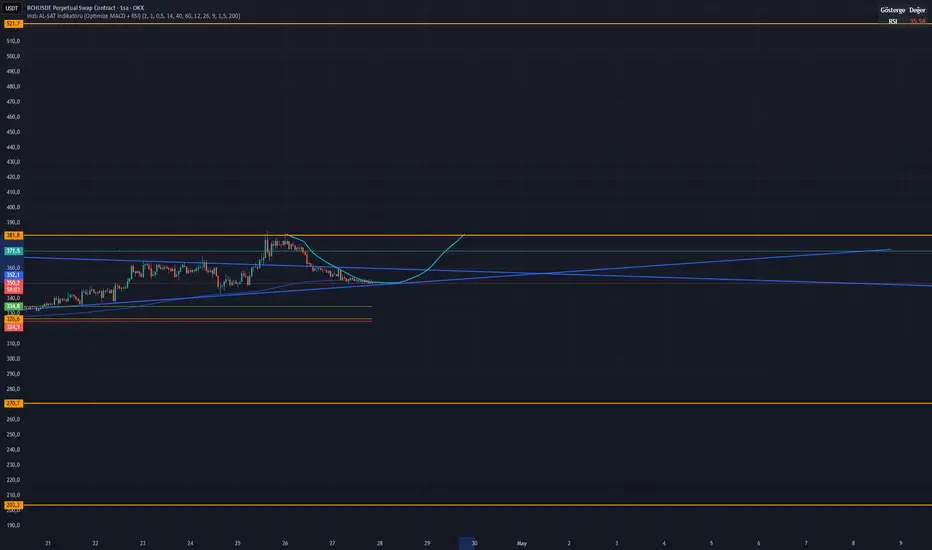
Task: Open the BCHUSDT Perpetual Swap Contract title
Action: (85, 8)
